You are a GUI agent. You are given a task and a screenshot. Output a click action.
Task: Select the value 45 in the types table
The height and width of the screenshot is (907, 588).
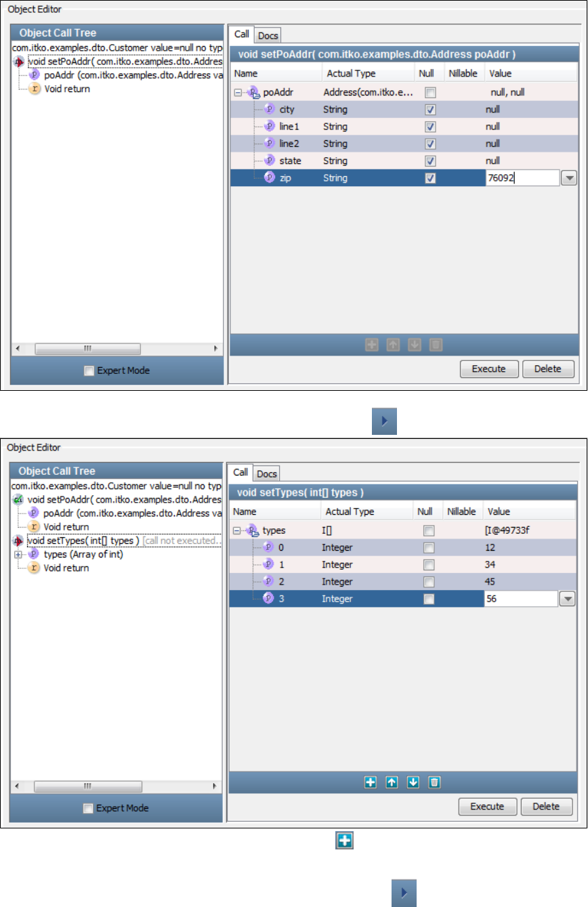490,582
